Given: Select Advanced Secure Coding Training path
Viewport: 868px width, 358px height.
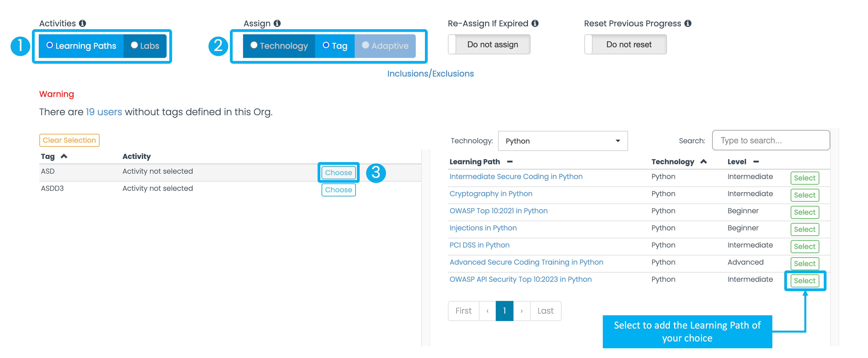Looking at the screenshot, I should (x=805, y=264).
